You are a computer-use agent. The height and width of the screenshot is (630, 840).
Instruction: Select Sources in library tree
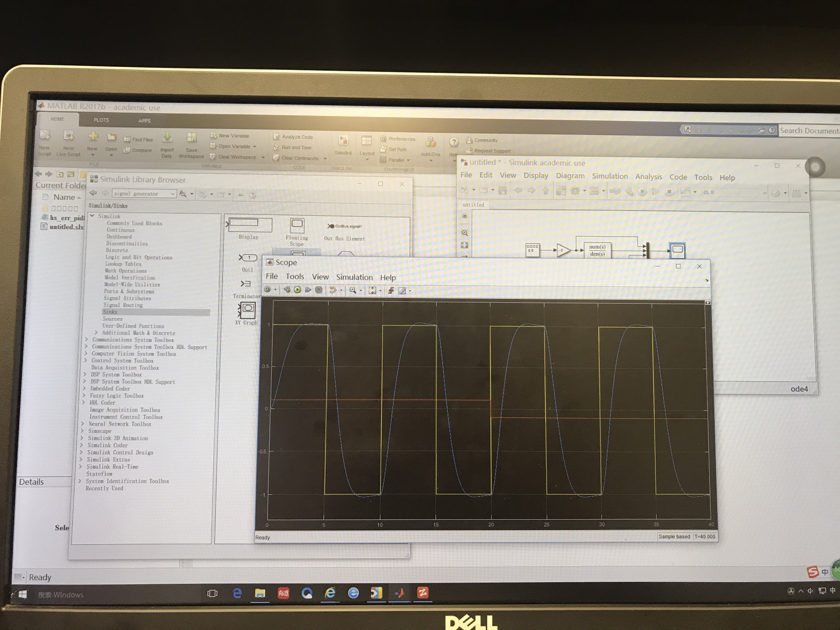(x=112, y=319)
